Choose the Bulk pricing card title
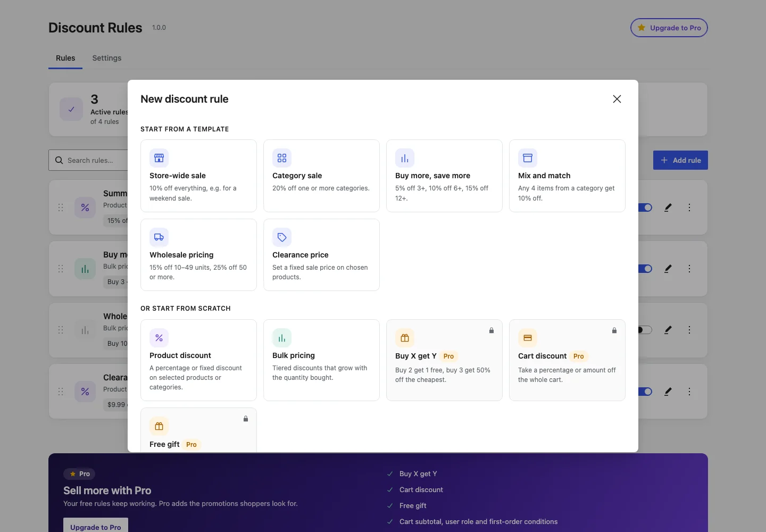766x532 pixels. (294, 355)
